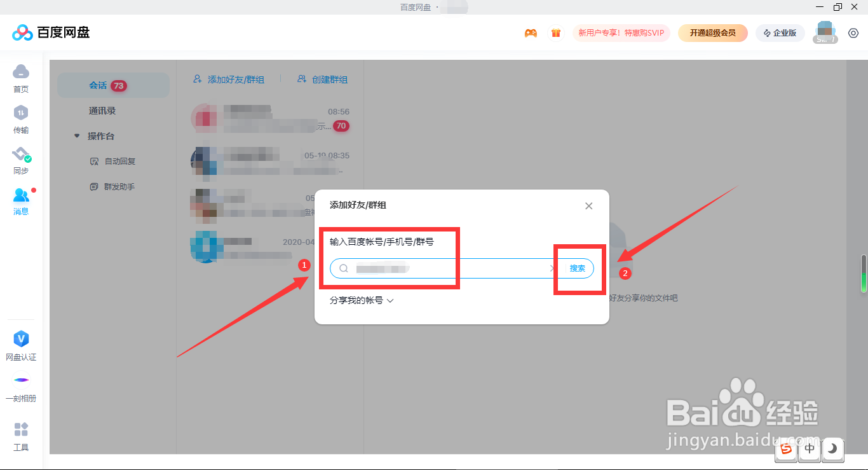
Task: Click the 企业版 enterprise button
Action: coord(780,33)
